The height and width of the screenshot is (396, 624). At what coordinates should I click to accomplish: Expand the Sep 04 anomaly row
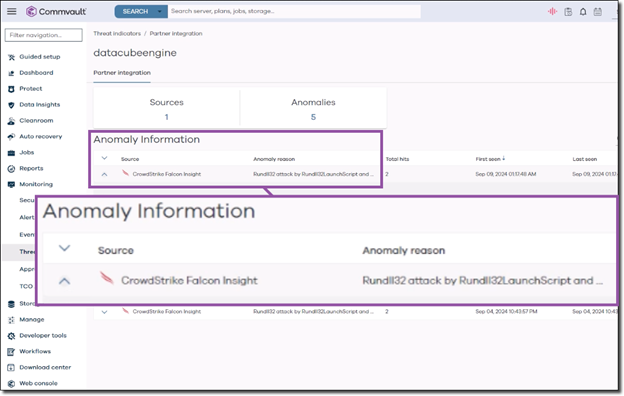click(104, 312)
